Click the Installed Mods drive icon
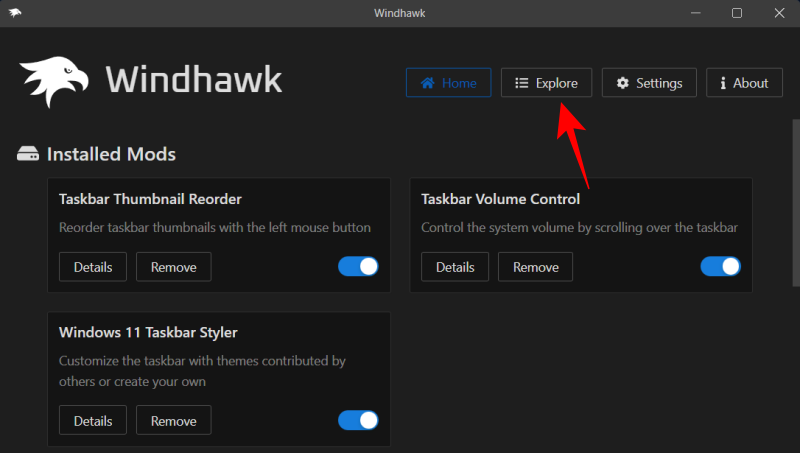Image resolution: width=800 pixels, height=453 pixels. (x=28, y=155)
